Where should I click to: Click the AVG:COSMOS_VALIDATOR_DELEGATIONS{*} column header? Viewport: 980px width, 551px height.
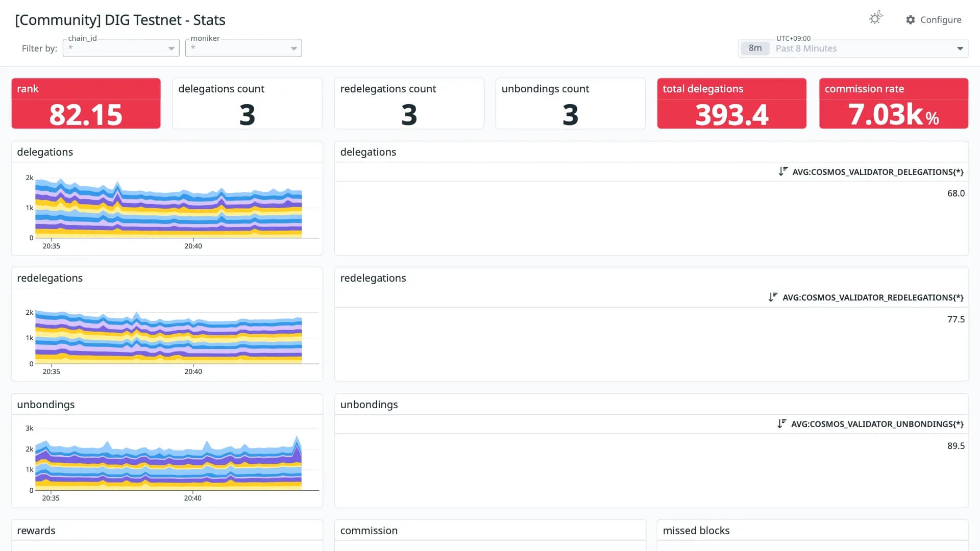click(x=878, y=172)
